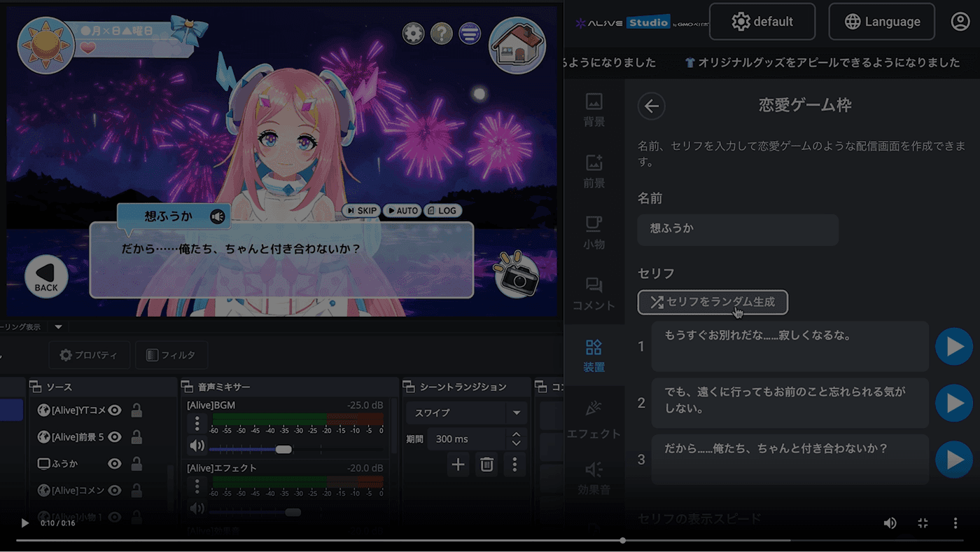
Task: Add a scene transition with plus icon
Action: tap(458, 464)
